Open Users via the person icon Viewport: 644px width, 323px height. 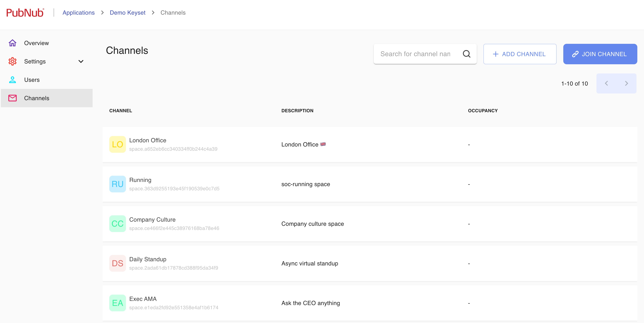[x=13, y=79]
